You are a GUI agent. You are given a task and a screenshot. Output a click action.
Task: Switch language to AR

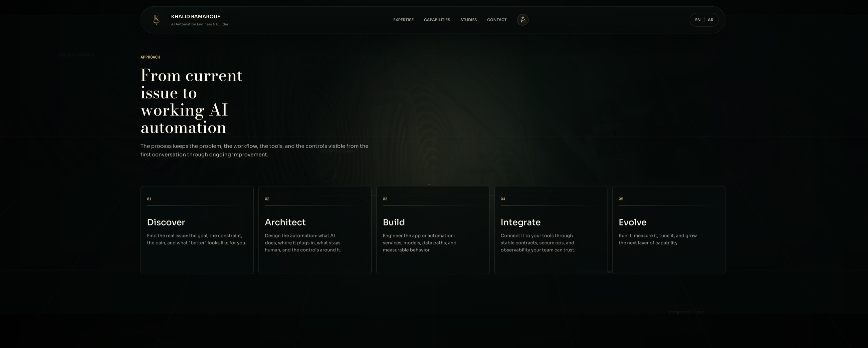coord(710,20)
